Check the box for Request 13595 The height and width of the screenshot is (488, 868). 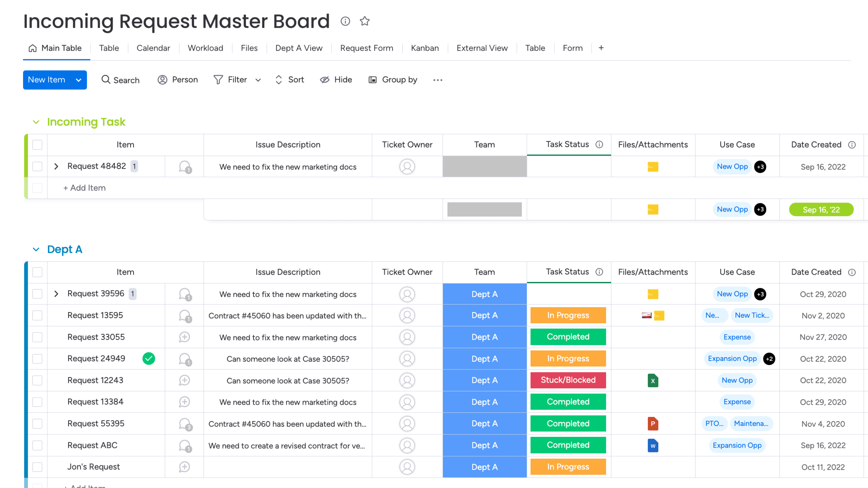[37, 315]
